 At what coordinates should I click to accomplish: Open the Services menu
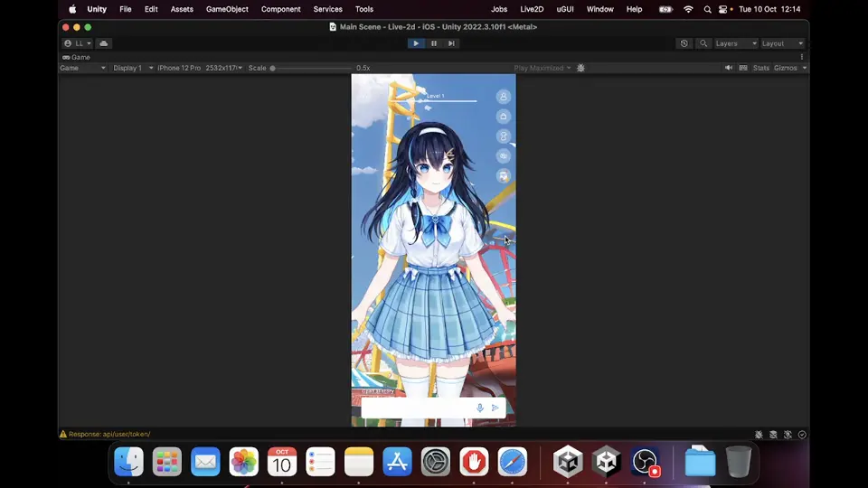[x=327, y=9]
